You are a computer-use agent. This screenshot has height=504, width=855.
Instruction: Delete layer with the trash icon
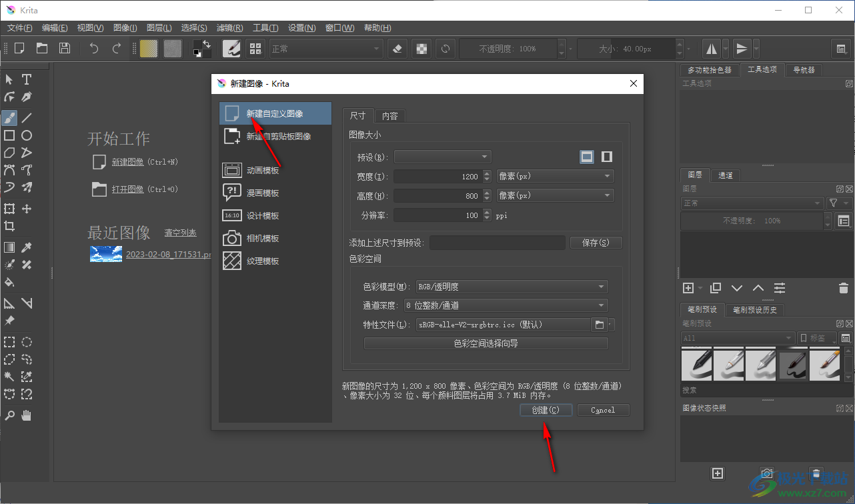tap(843, 288)
